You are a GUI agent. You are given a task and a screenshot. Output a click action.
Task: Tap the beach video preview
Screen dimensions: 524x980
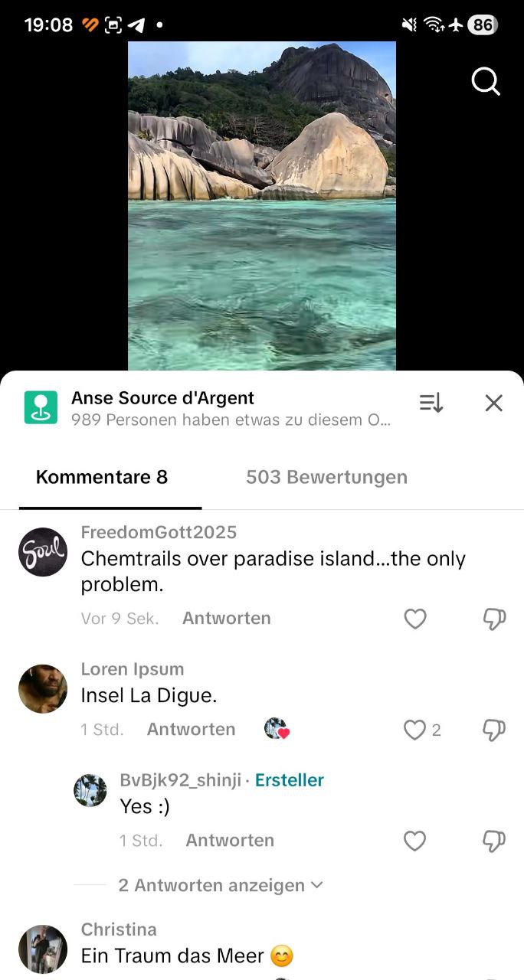(x=262, y=206)
